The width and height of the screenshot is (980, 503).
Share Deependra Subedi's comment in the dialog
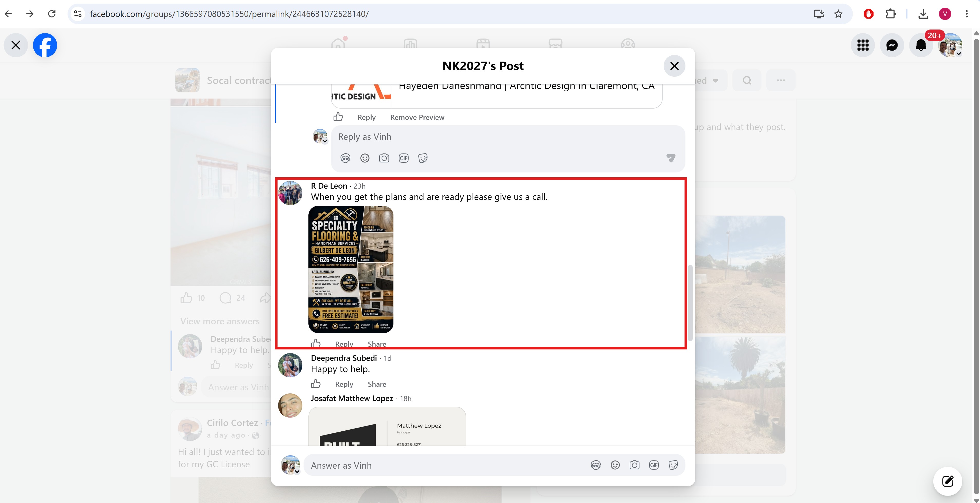377,384
